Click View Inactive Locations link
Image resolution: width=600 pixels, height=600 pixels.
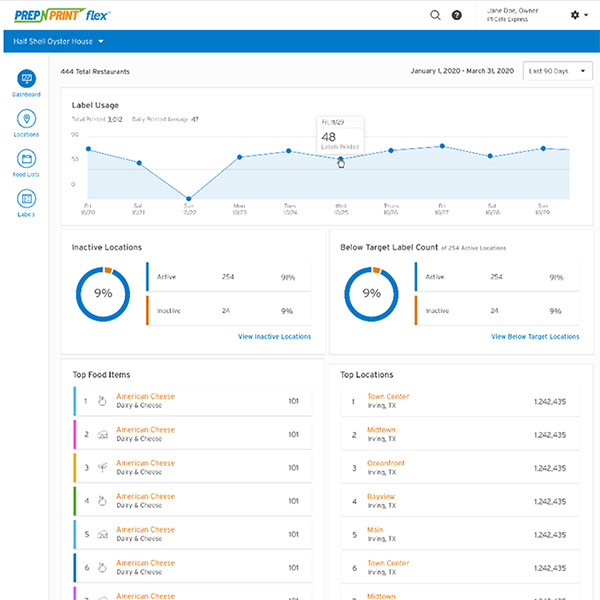pos(274,337)
